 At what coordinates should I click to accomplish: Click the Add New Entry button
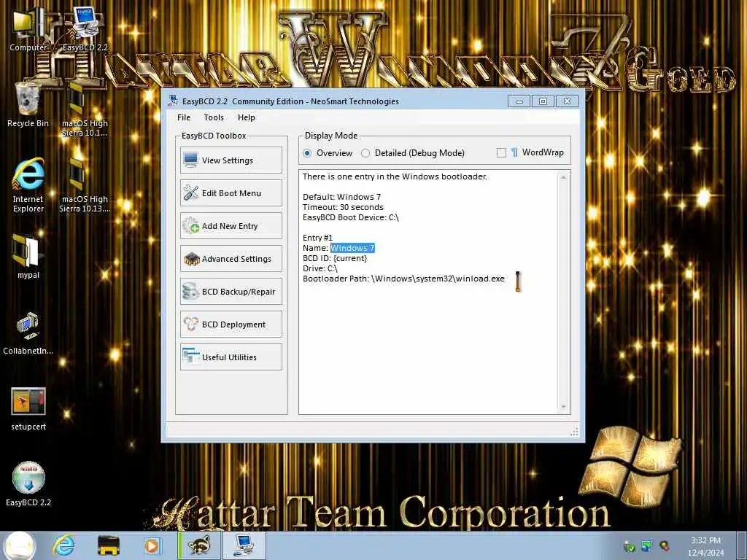(x=231, y=226)
